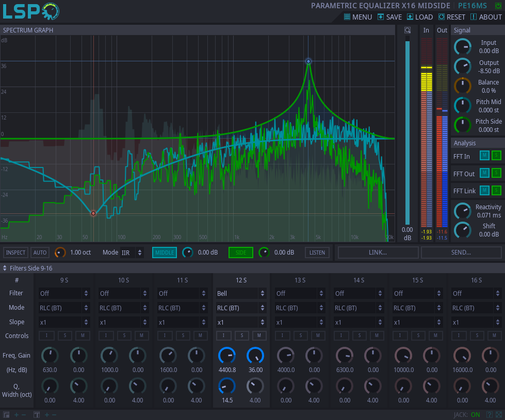Click SAVE in the top bar
The height and width of the screenshot is (420, 505).
pos(389,17)
